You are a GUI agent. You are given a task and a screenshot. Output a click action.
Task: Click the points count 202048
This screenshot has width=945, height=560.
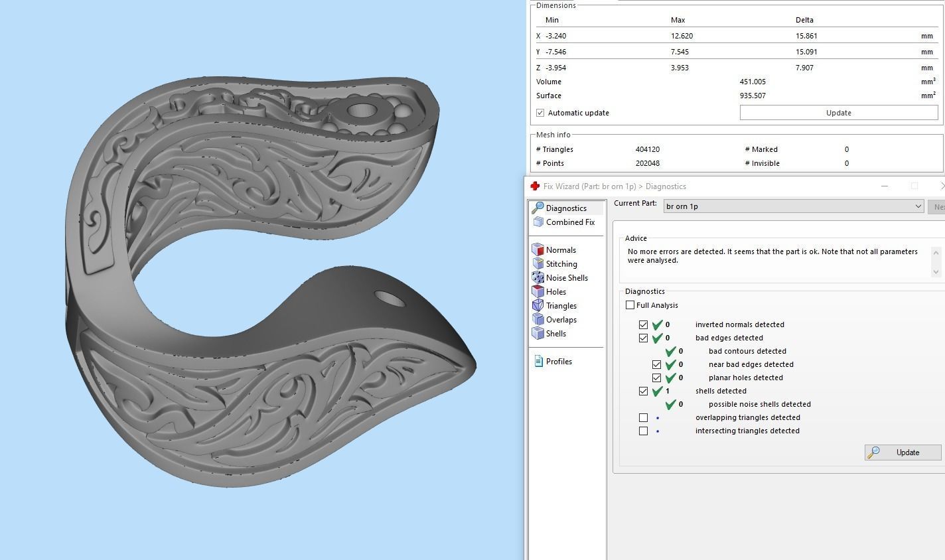[x=648, y=163]
